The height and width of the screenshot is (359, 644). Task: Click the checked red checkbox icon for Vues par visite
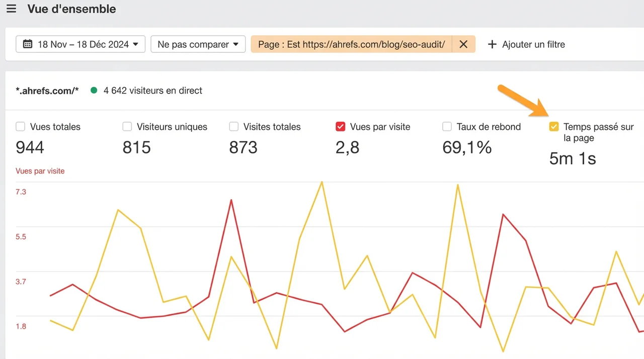pyautogui.click(x=341, y=127)
